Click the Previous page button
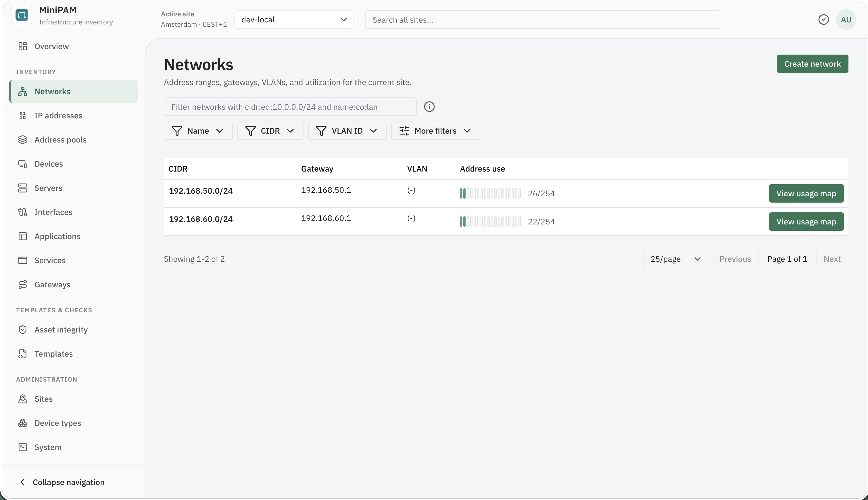 pyautogui.click(x=735, y=259)
